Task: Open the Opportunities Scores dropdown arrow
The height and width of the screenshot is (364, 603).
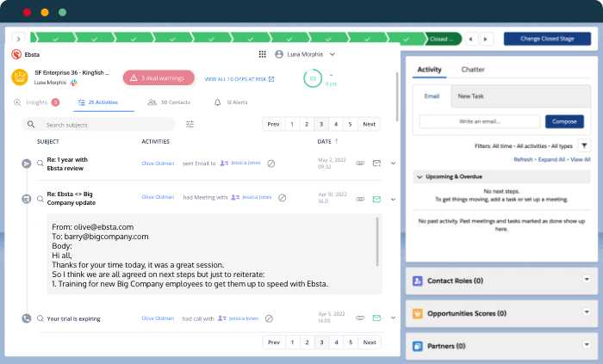Action: 587,312
